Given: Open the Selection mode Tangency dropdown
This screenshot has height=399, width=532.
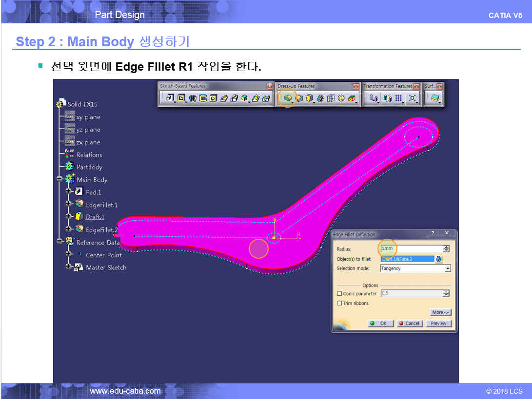Looking at the screenshot, I should click(448, 268).
